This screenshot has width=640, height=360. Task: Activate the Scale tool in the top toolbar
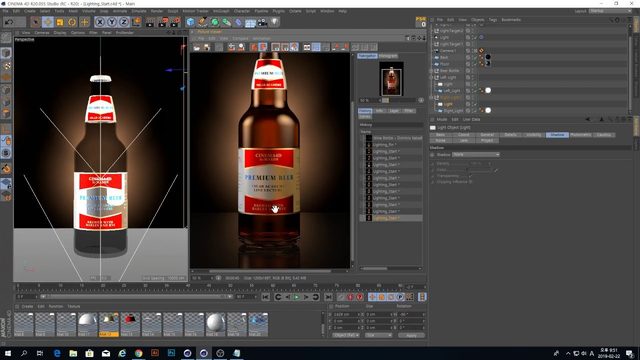coord(60,22)
